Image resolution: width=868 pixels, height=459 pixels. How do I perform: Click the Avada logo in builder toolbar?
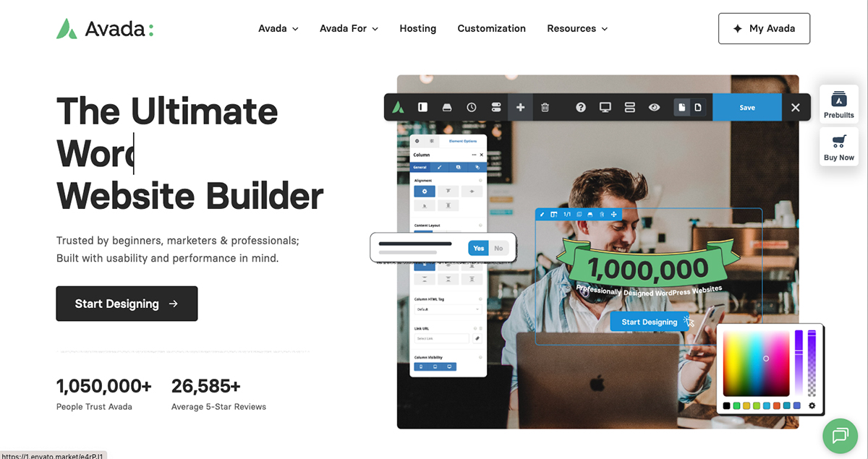(398, 107)
